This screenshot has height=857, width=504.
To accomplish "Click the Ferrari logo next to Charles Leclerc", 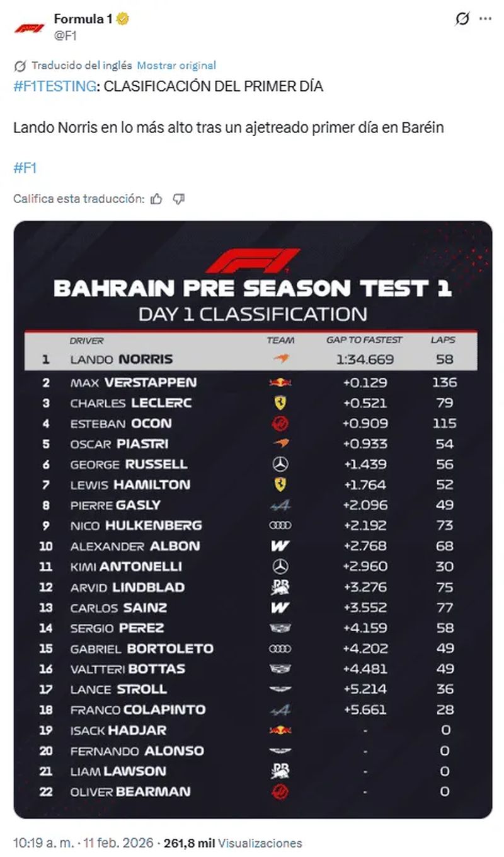I will pyautogui.click(x=280, y=403).
